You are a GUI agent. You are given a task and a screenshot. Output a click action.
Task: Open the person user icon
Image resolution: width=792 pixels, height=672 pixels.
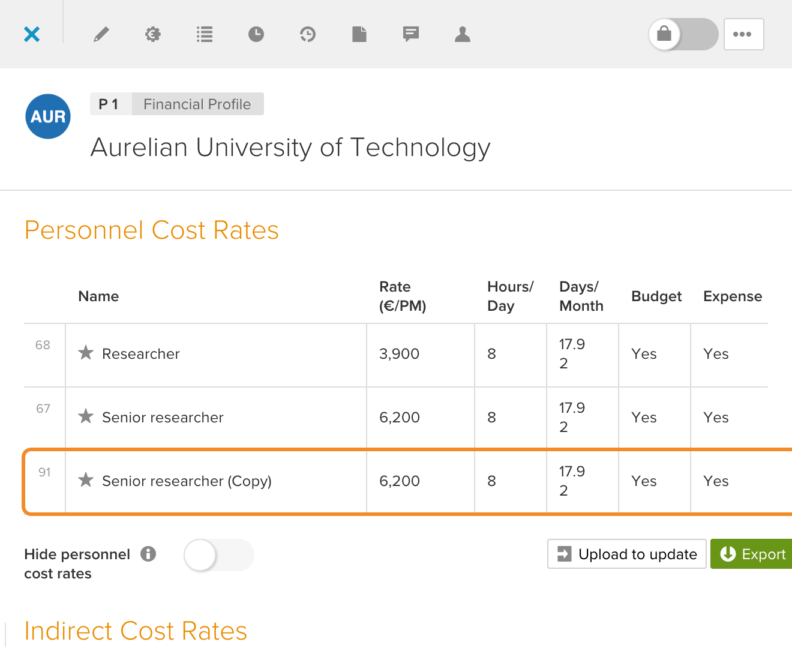click(x=463, y=34)
